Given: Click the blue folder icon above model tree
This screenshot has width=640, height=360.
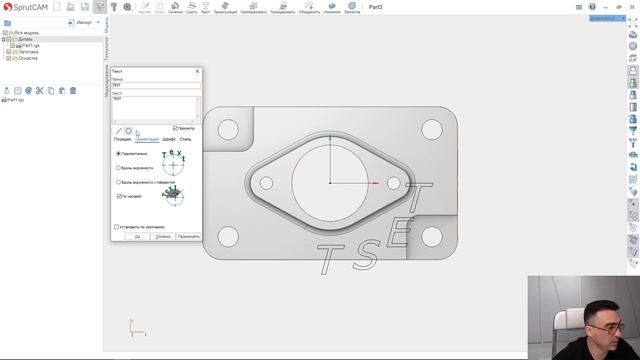Looking at the screenshot, I should click(7, 23).
